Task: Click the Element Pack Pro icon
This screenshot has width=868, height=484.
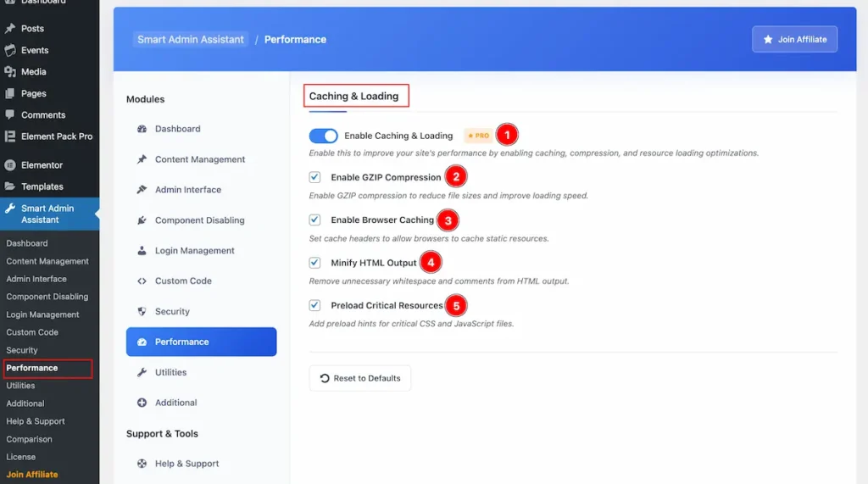Action: click(x=10, y=136)
